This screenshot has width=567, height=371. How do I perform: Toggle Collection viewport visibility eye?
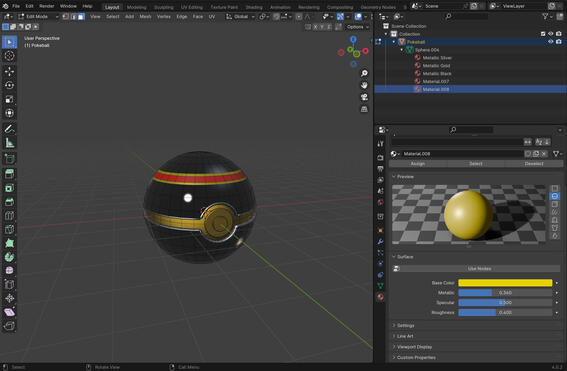tap(550, 34)
